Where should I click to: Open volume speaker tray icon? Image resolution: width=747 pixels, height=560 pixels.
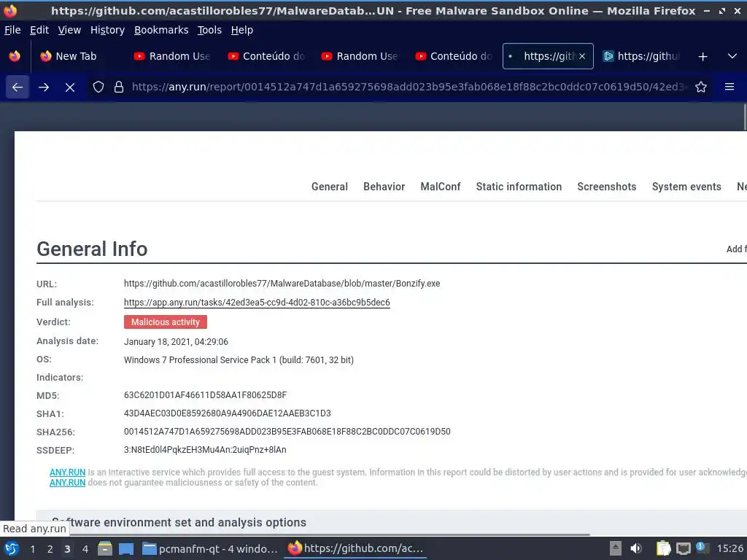[x=636, y=548]
